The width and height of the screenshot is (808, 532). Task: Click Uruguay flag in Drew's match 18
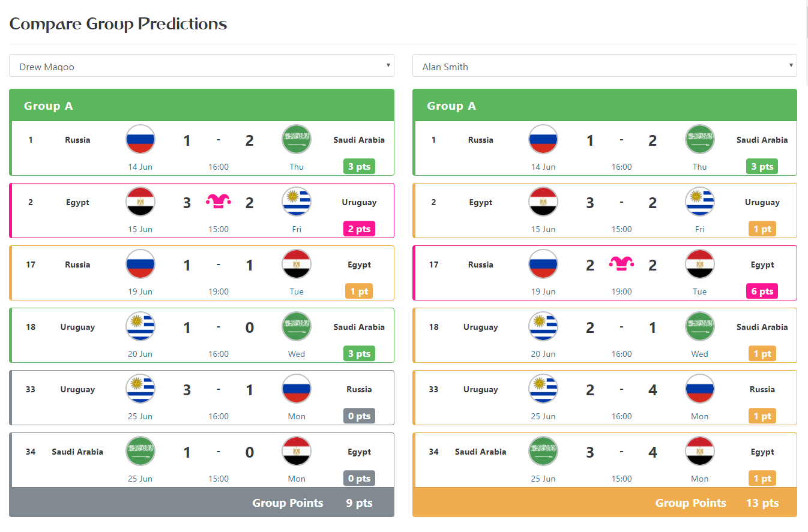click(140, 327)
